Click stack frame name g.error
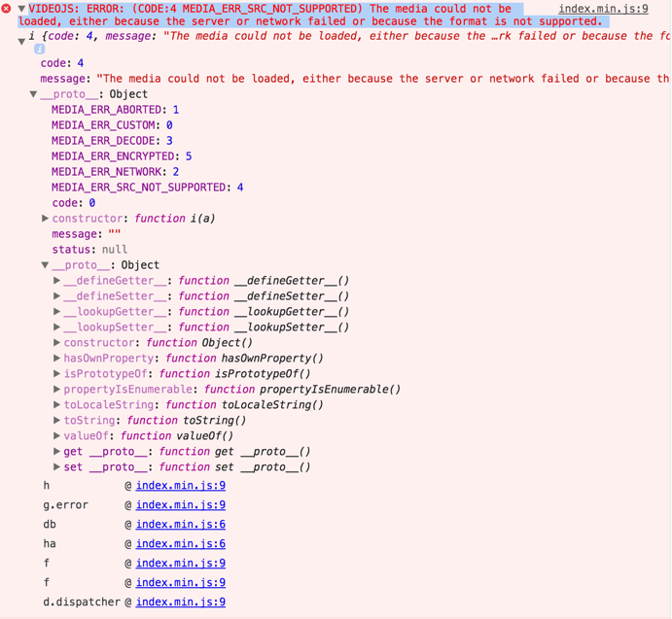672x619 pixels. (65, 505)
